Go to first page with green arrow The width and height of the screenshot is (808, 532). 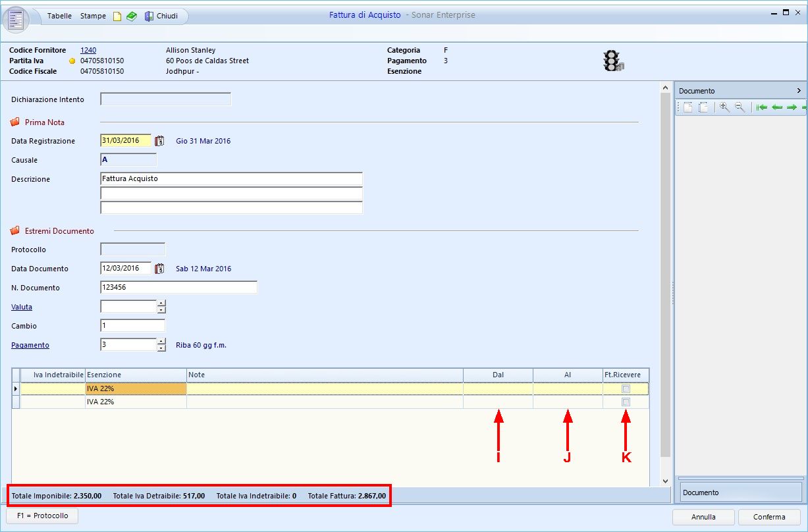tap(762, 107)
